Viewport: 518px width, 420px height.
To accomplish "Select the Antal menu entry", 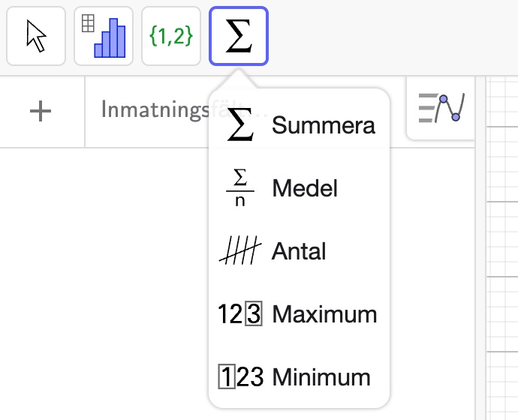I will point(299,250).
